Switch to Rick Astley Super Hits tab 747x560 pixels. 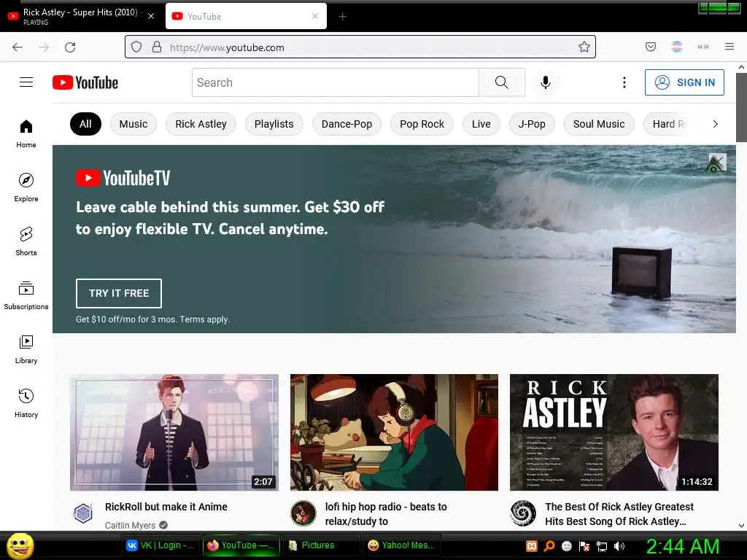(x=80, y=16)
